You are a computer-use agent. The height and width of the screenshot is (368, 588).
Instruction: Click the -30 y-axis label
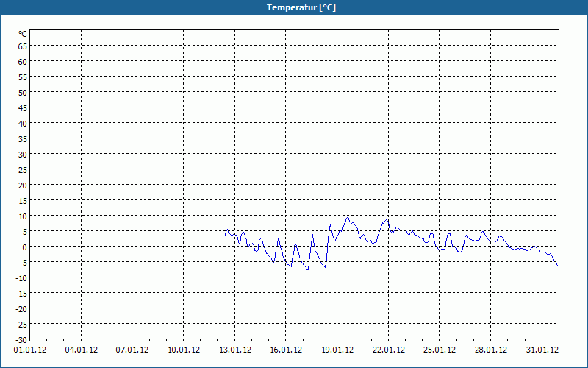point(21,340)
